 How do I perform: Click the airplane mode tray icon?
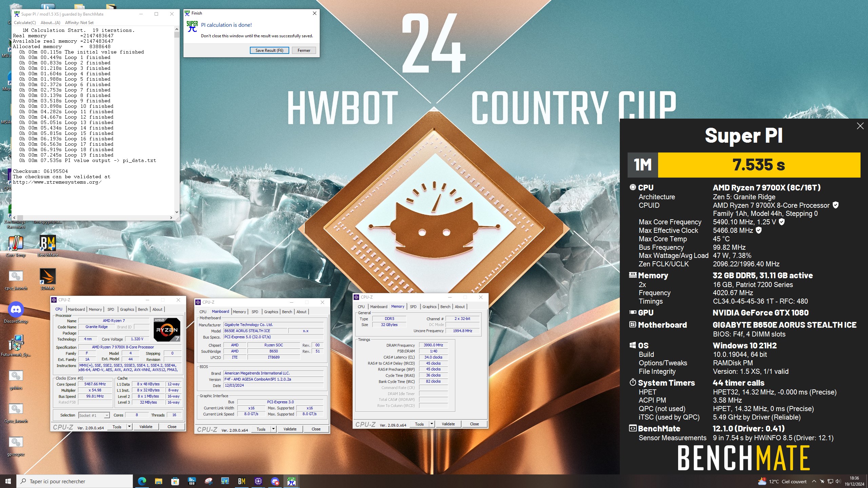coord(822,482)
